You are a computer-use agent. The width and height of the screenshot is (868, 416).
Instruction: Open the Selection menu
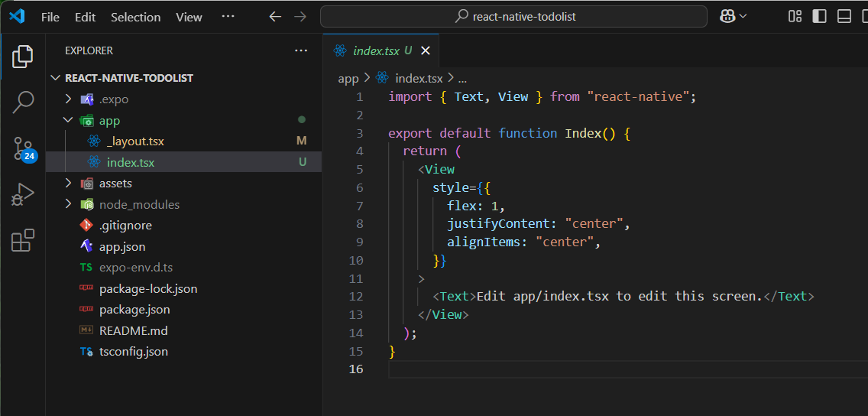coord(136,17)
